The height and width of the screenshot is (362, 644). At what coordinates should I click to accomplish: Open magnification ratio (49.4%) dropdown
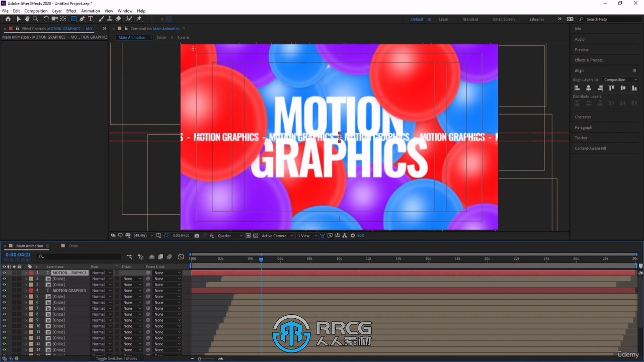(143, 235)
